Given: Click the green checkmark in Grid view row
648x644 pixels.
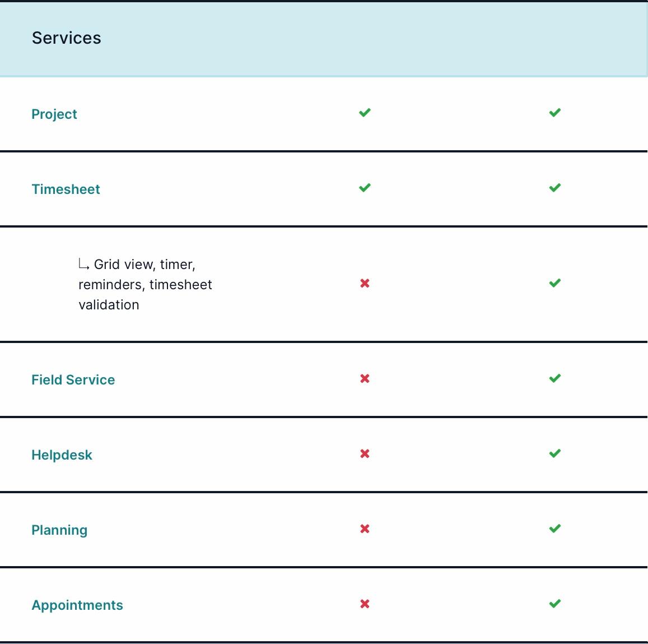Looking at the screenshot, I should pos(555,283).
